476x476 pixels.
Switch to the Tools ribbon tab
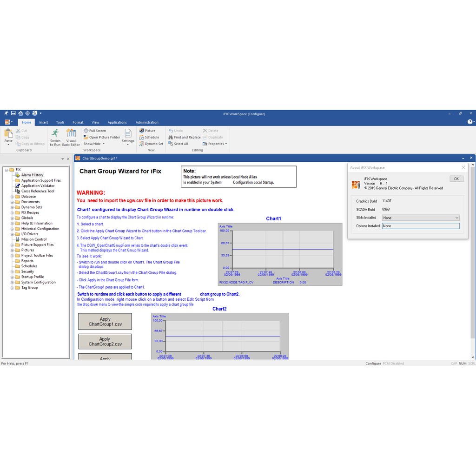[x=60, y=122]
